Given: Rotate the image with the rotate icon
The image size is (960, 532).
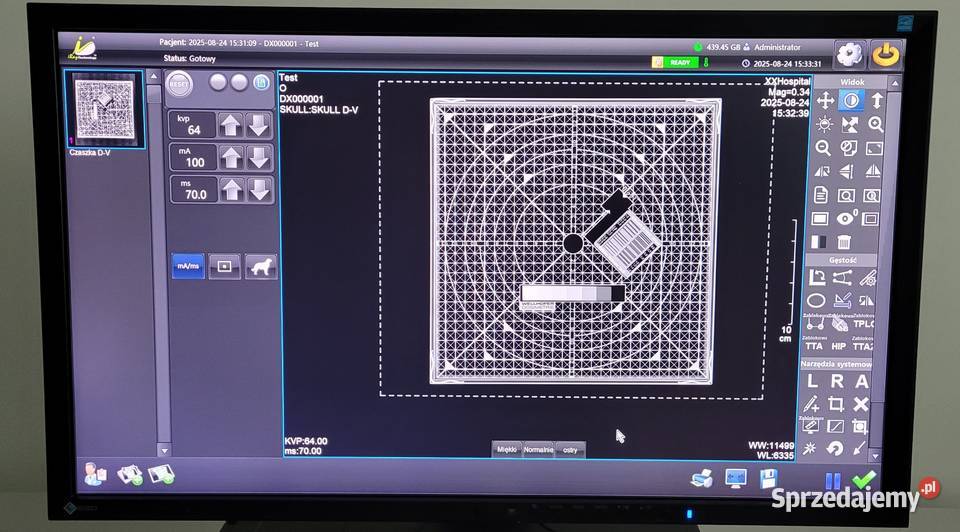Looking at the screenshot, I should pyautogui.click(x=822, y=171).
